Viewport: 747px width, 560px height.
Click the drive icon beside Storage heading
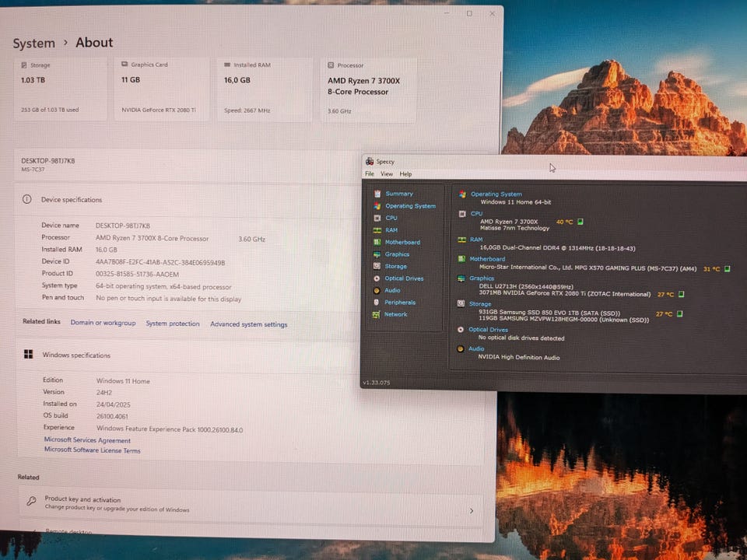coord(461,304)
